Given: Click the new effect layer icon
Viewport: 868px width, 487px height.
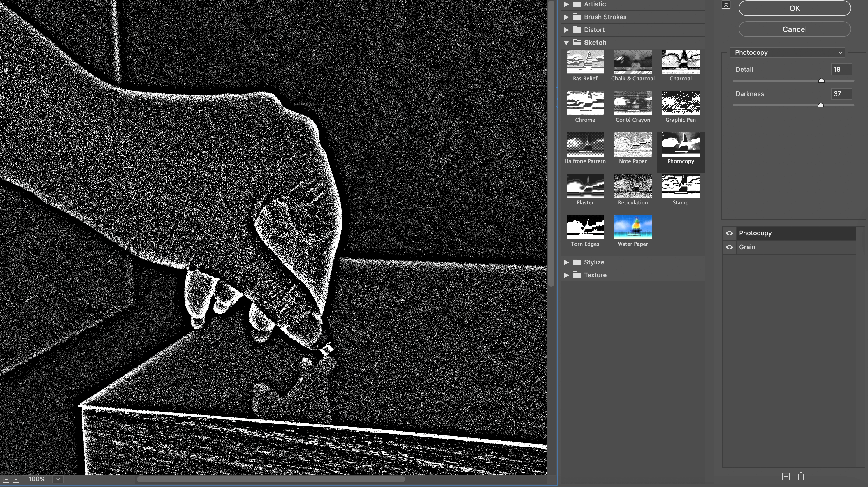Looking at the screenshot, I should (786, 477).
